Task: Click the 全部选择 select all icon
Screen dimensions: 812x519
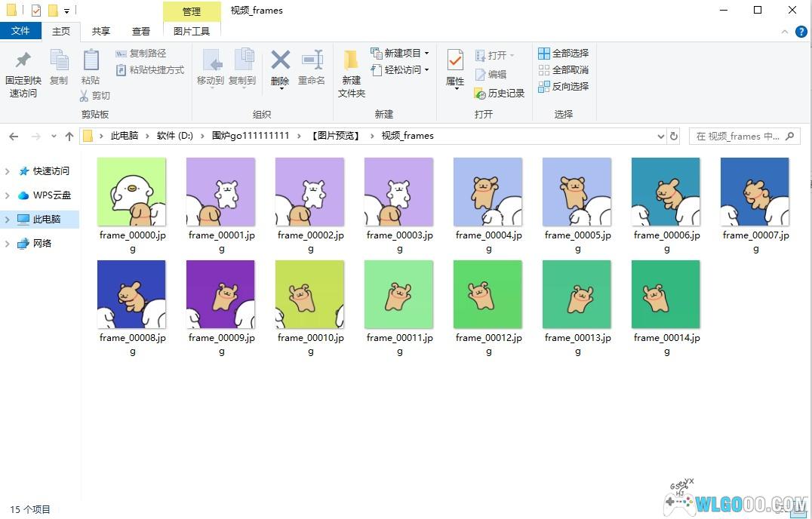Action: click(544, 54)
